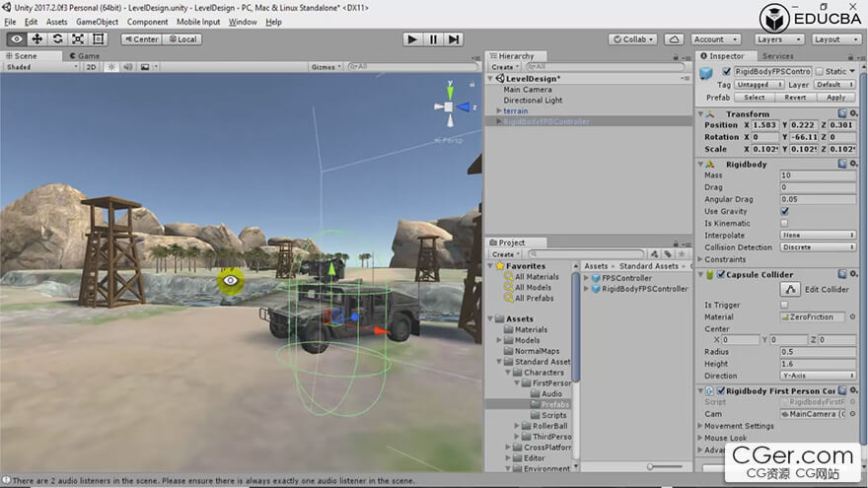Click the prefab Apply button

[x=835, y=98]
